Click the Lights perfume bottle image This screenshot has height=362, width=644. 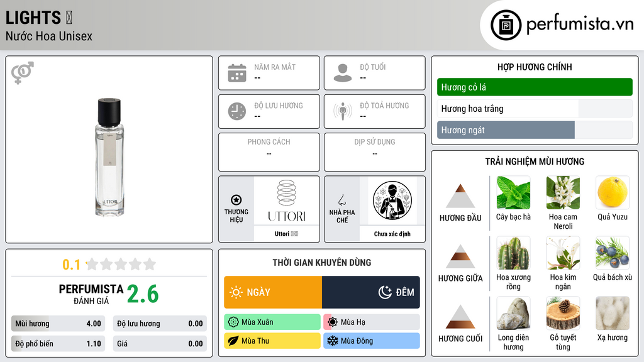[109, 156]
